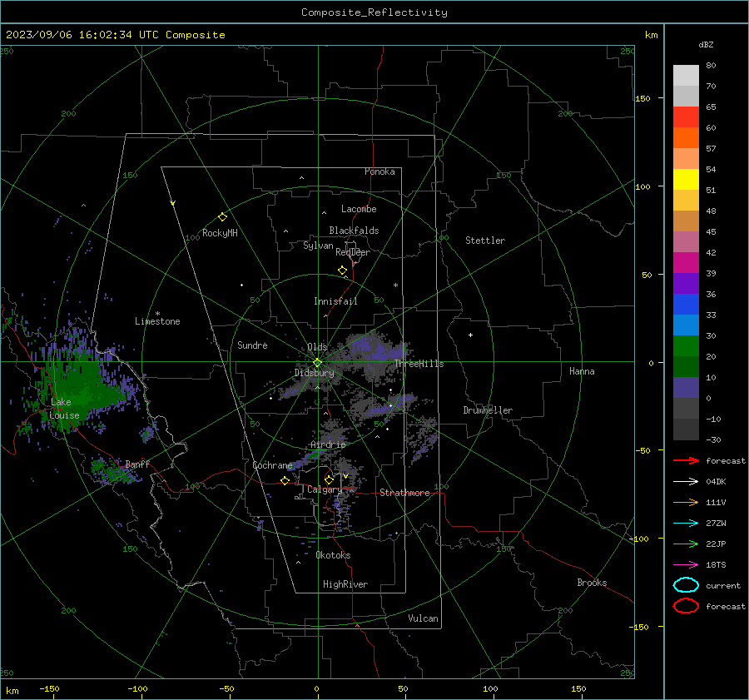Click the asterisk marker above Limestone

coord(157,314)
